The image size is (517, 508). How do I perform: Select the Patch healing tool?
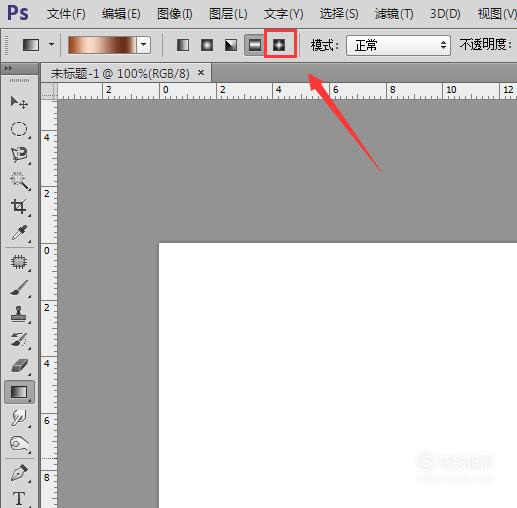click(x=19, y=262)
